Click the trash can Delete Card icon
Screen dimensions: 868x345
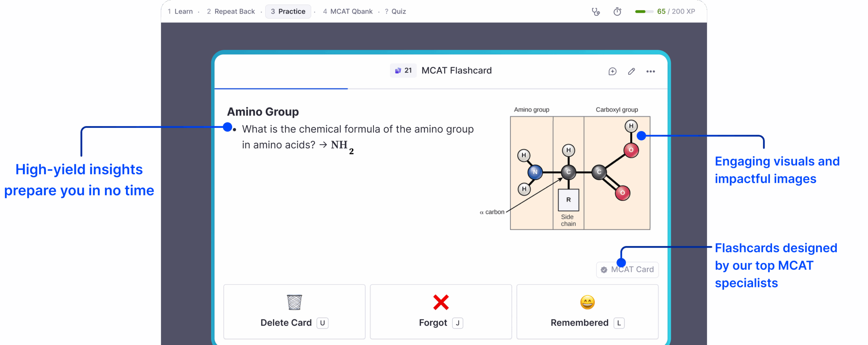click(x=294, y=302)
